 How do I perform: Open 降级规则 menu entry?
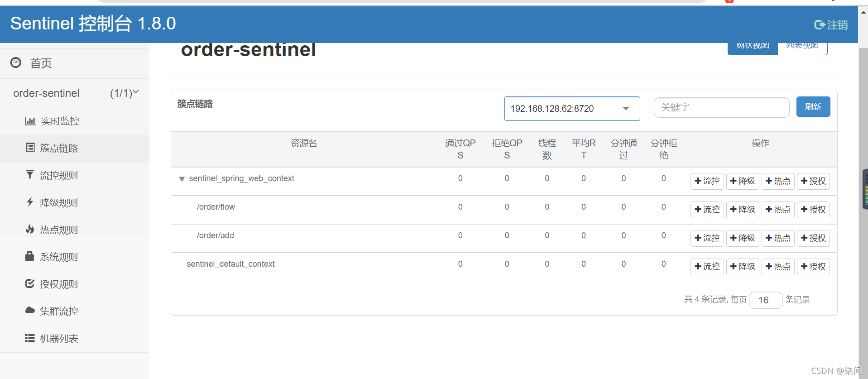pyautogui.click(x=75, y=202)
